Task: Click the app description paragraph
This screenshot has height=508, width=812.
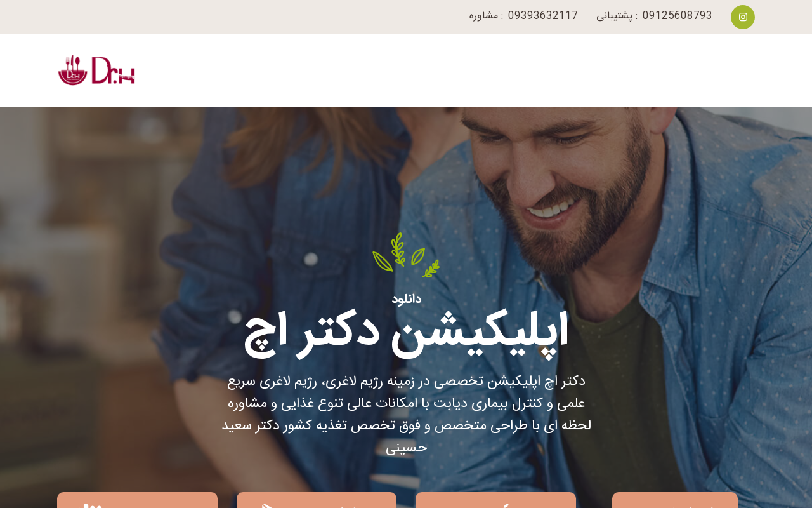Action: [x=406, y=415]
